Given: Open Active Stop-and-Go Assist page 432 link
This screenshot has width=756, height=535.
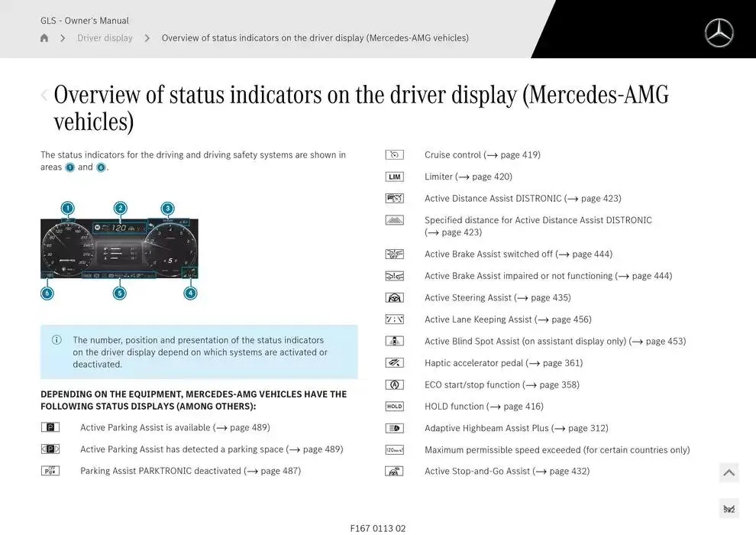Looking at the screenshot, I should pyautogui.click(x=561, y=472).
